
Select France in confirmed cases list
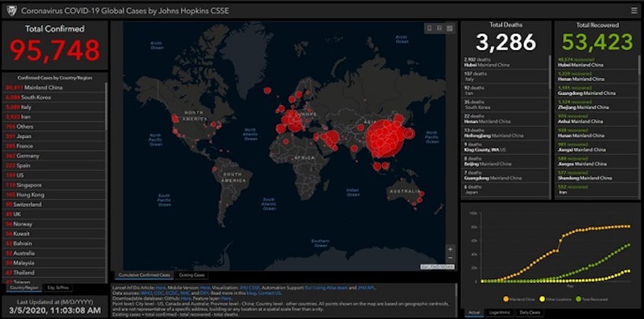tap(54, 146)
